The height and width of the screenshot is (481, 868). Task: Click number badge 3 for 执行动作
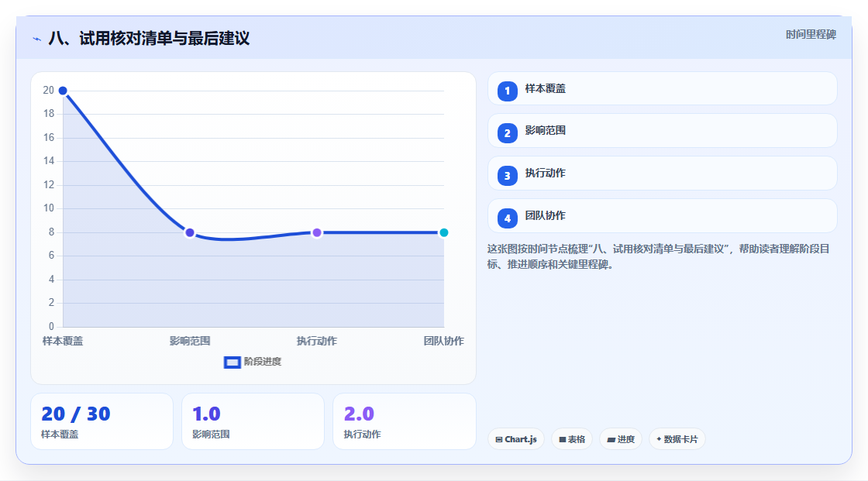[x=507, y=176]
